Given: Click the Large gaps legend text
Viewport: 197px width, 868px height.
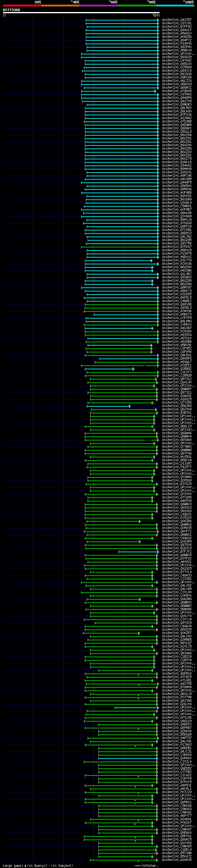Looking at the screenshot, I should (x=38, y=865).
